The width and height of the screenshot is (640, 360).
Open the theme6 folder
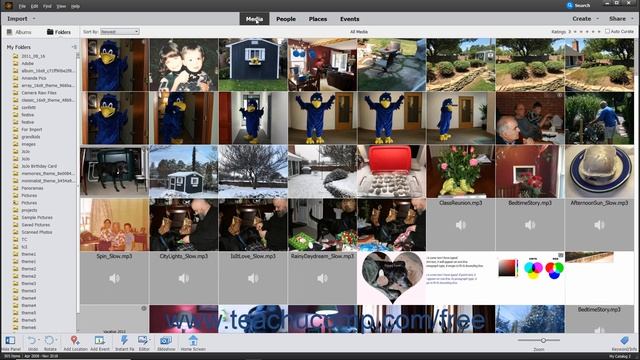[29, 327]
